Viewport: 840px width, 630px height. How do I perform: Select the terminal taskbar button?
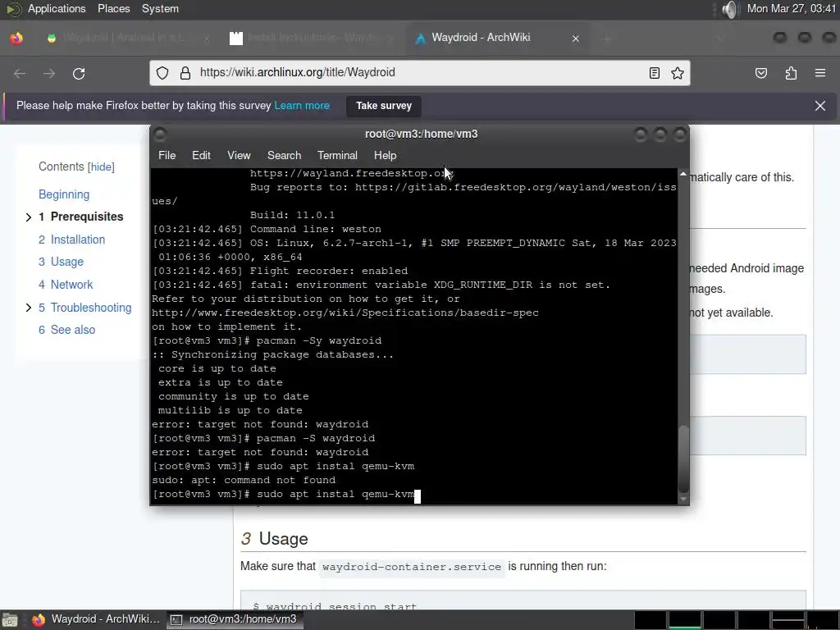point(235,619)
